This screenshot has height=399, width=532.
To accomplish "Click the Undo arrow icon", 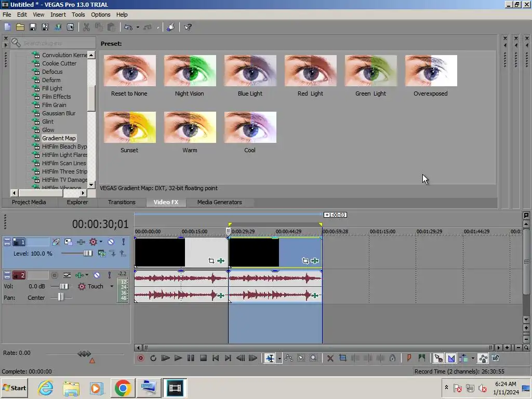I will tap(128, 27).
